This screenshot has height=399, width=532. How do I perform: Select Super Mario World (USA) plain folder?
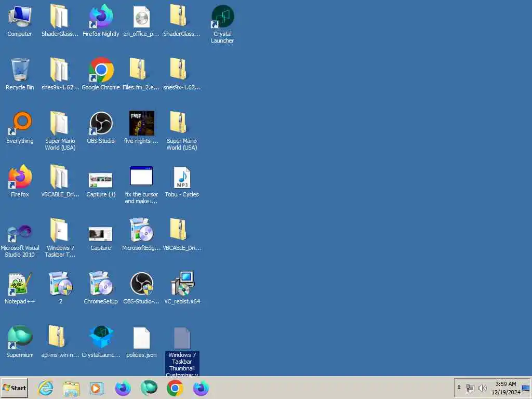tap(60, 130)
